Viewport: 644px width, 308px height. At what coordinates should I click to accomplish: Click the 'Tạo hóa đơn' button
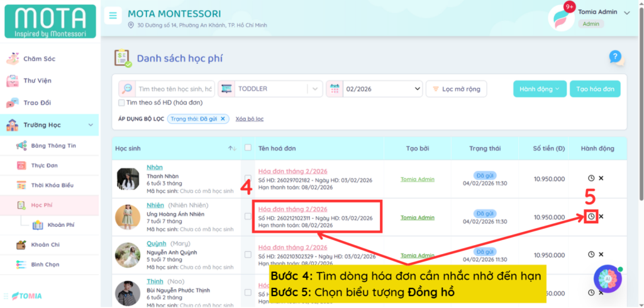[x=595, y=89]
